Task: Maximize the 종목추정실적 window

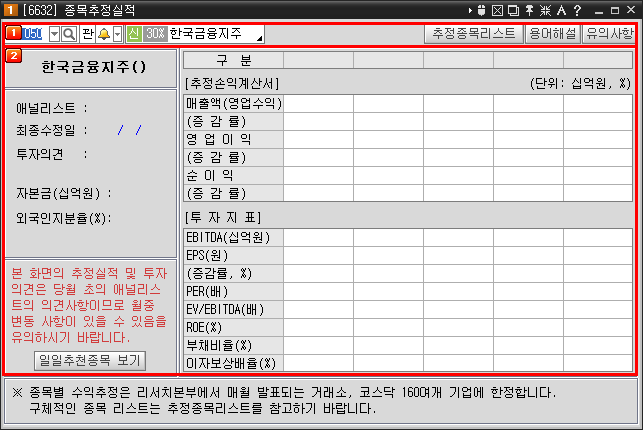Action: click(615, 11)
